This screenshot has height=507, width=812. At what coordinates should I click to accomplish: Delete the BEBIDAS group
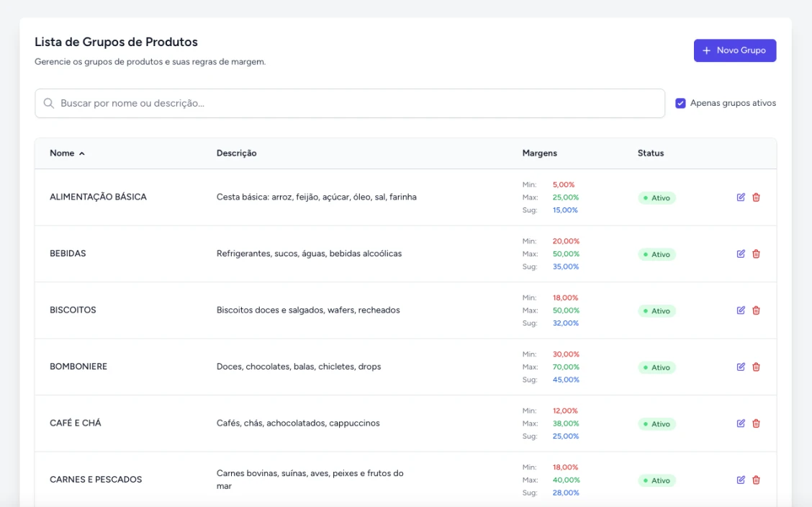click(x=756, y=253)
